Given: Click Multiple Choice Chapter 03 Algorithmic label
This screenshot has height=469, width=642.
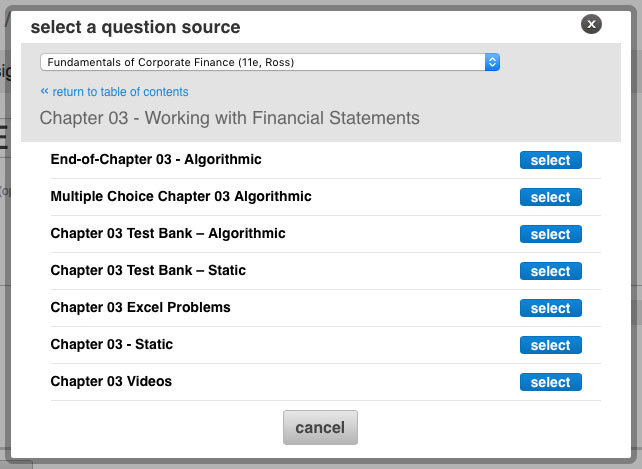Looking at the screenshot, I should (x=181, y=196).
